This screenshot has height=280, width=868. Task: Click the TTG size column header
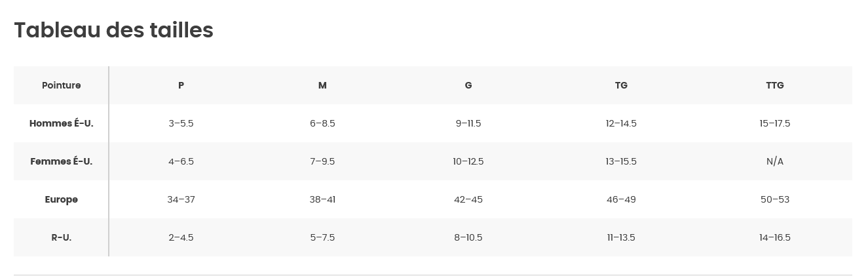tap(775, 85)
